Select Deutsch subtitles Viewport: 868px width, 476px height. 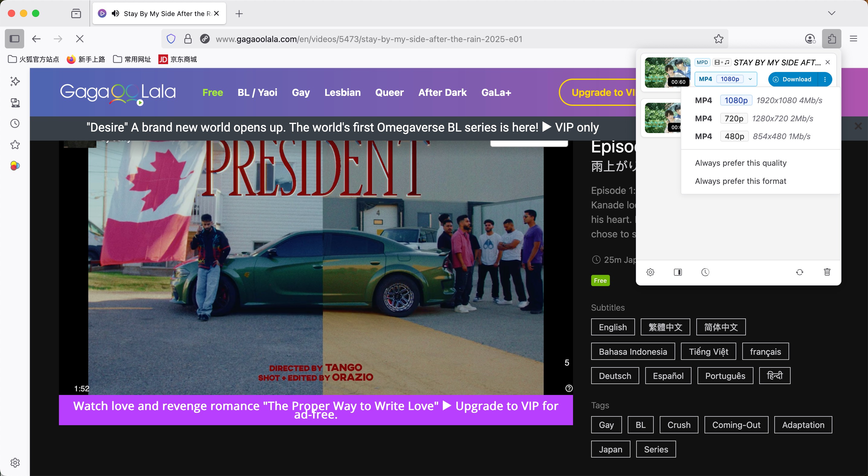tap(615, 376)
